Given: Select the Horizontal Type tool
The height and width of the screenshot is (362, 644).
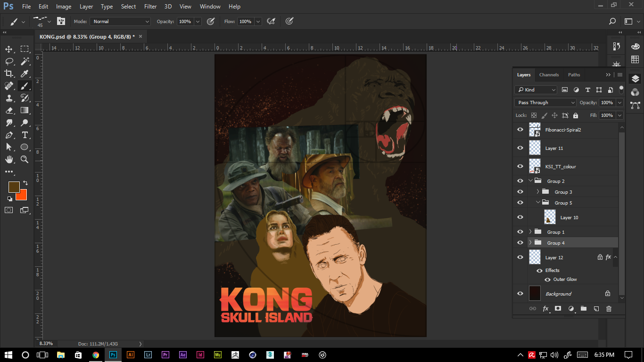Looking at the screenshot, I should tap(25, 135).
